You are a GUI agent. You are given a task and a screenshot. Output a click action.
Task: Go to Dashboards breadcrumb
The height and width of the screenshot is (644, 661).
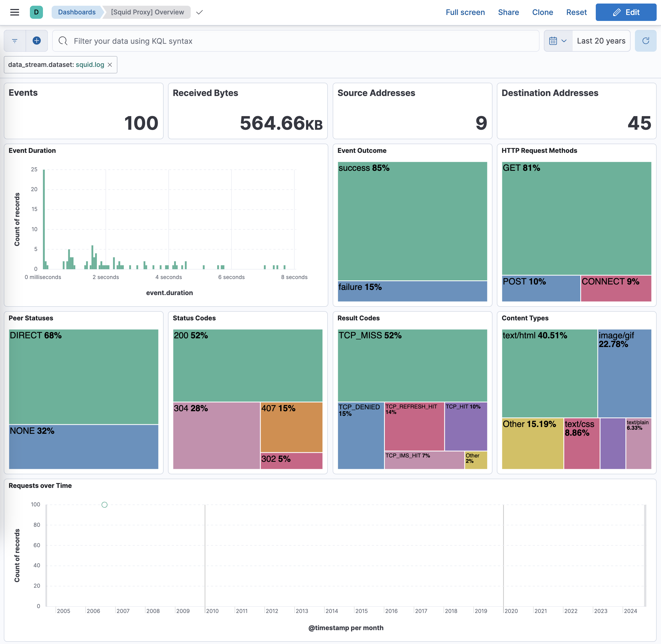click(x=77, y=13)
